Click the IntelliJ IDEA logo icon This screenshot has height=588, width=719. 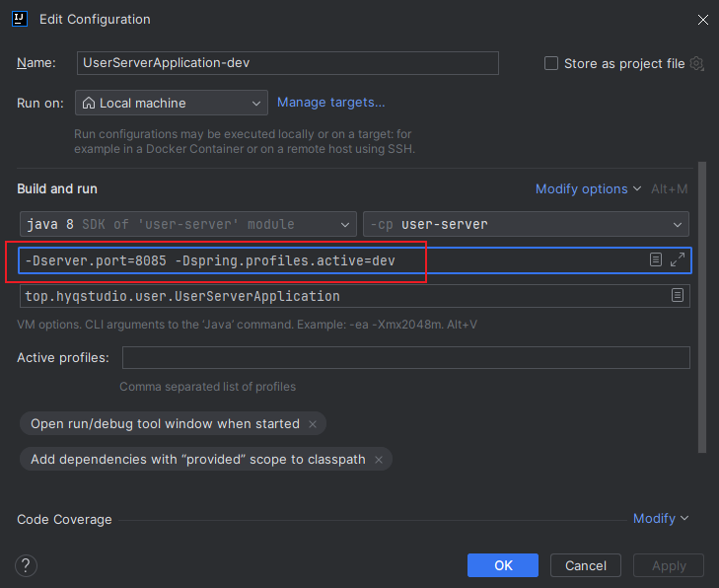click(x=20, y=20)
